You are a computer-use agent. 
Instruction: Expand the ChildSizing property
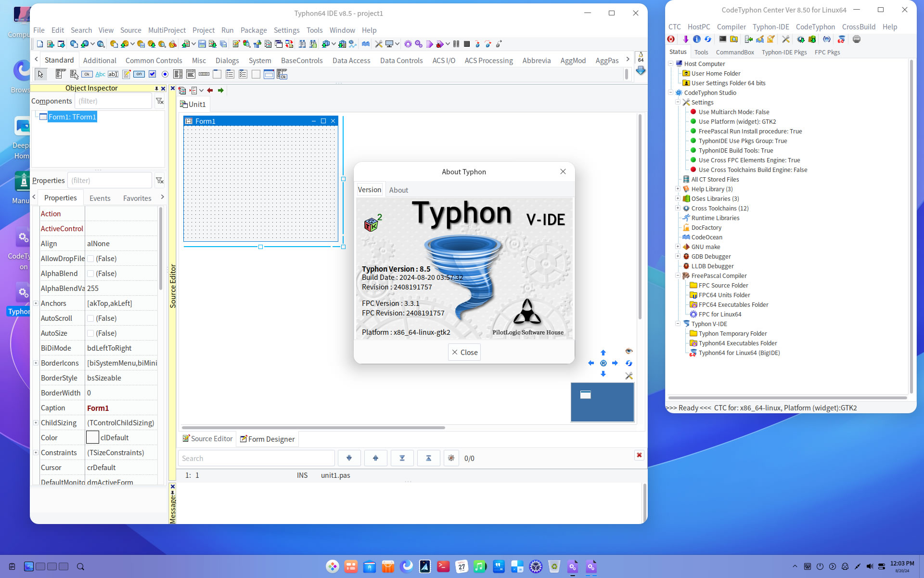tap(36, 423)
